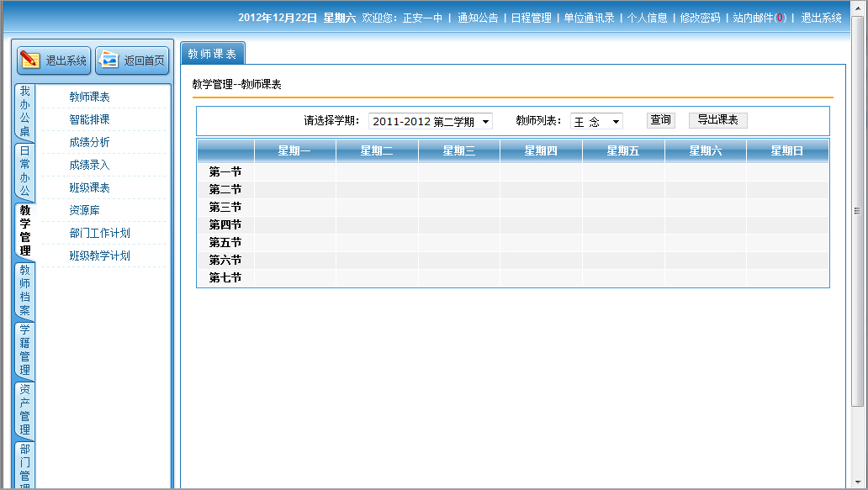Select the 资产管理 vertical tab
This screenshot has width=868, height=490.
[25, 409]
